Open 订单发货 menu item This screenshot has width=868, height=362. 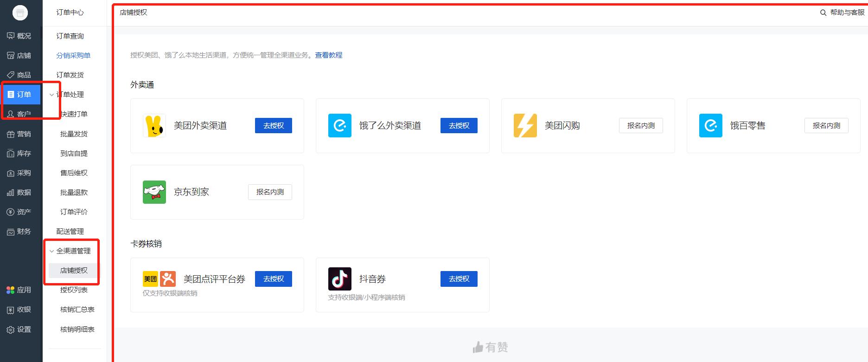(70, 75)
